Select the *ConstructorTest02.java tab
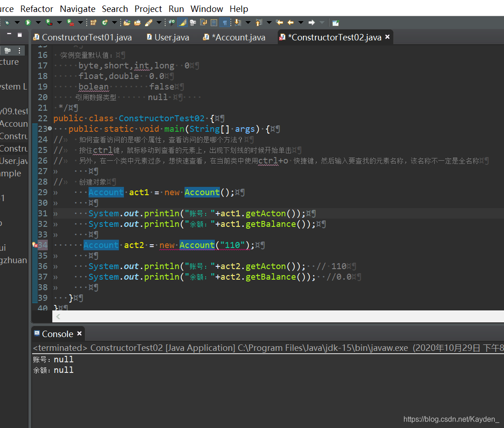Viewport: 504px width, 428px height. (x=334, y=37)
